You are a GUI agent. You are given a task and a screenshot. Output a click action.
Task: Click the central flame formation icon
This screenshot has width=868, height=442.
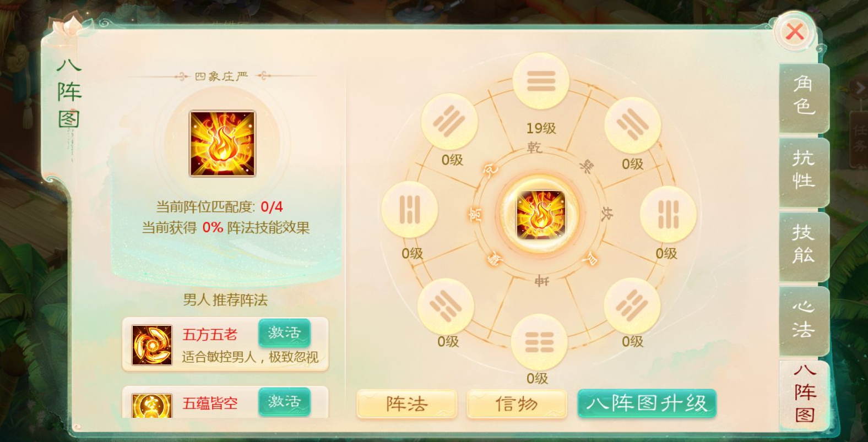pos(540,215)
